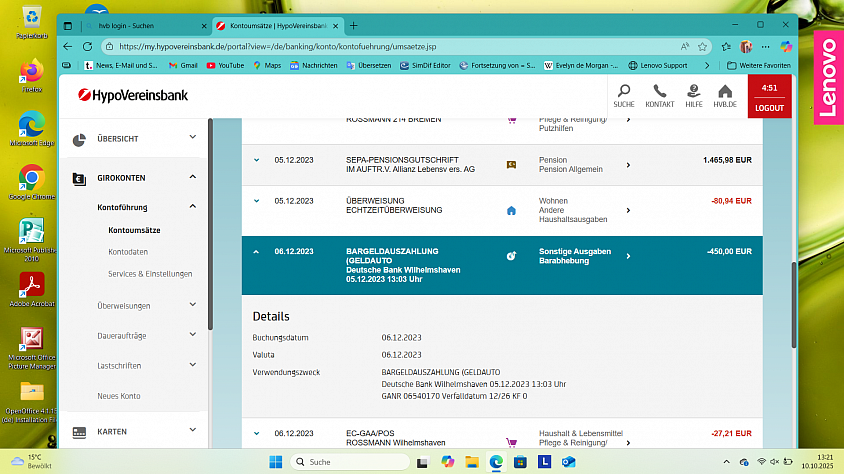Click the Übersicht pie chart icon

(x=79, y=139)
